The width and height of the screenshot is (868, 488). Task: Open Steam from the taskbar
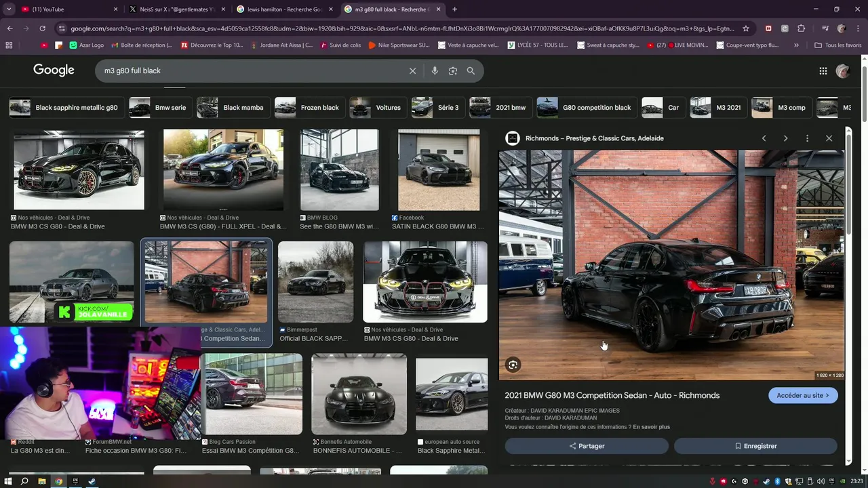pyautogui.click(x=92, y=481)
